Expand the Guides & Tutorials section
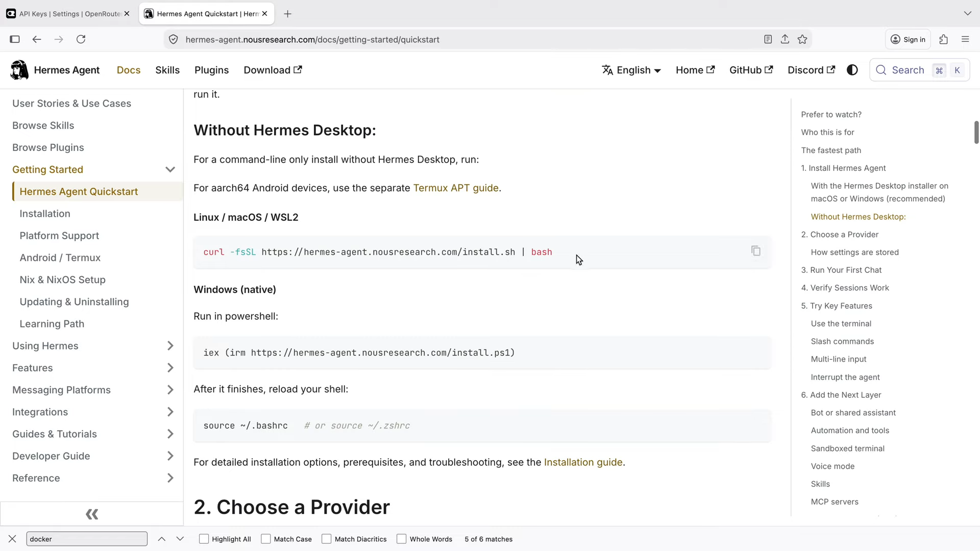Screen dimensions: 980x551 coord(170,434)
